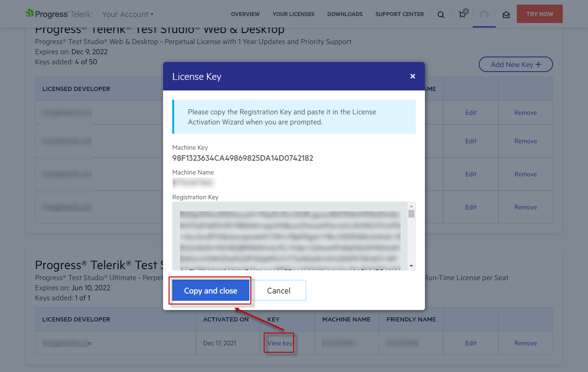This screenshot has width=588, height=372.
Task: Click the Try Now button
Action: 540,14
